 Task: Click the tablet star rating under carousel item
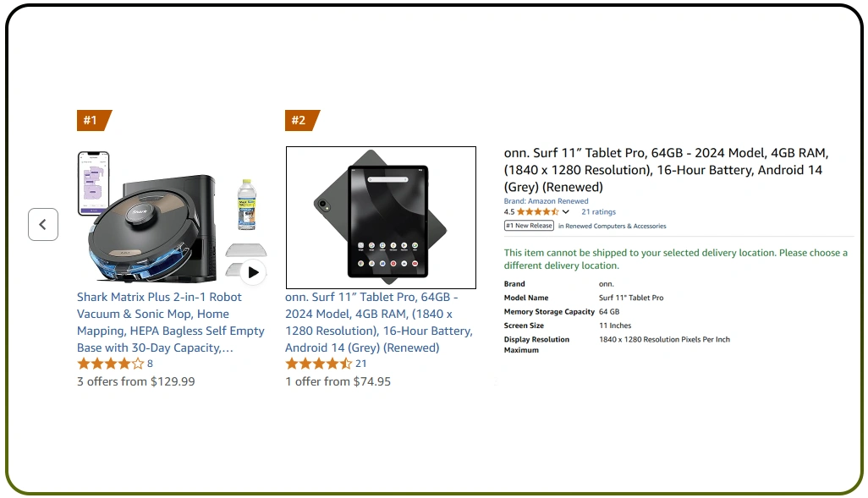point(318,364)
